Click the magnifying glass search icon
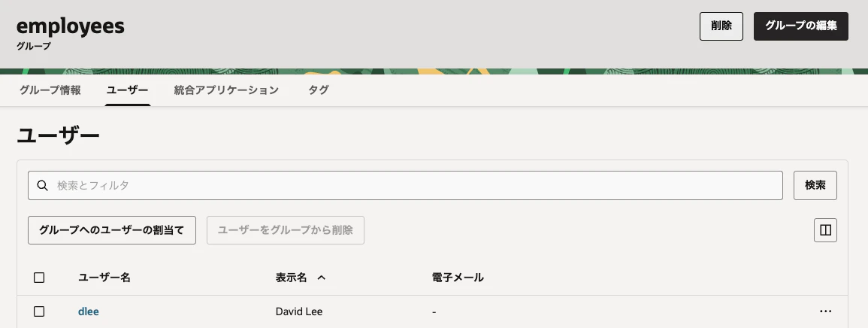 click(43, 186)
